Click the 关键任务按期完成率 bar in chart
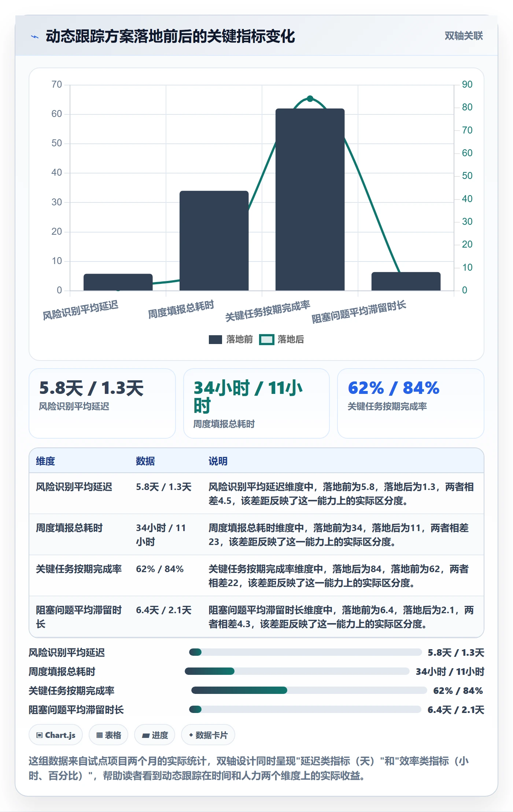This screenshot has height=812, width=513. pos(310,200)
